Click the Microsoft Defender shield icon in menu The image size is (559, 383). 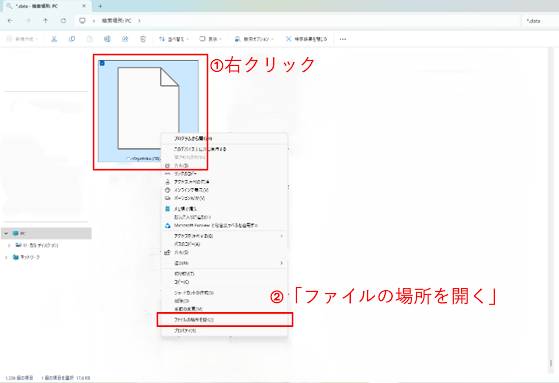pyautogui.click(x=168, y=225)
